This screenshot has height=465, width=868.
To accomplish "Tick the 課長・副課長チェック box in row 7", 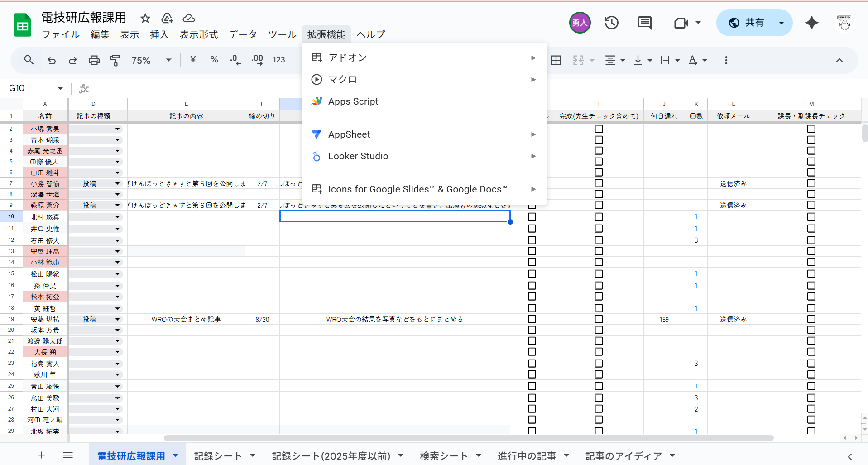I will [x=811, y=183].
